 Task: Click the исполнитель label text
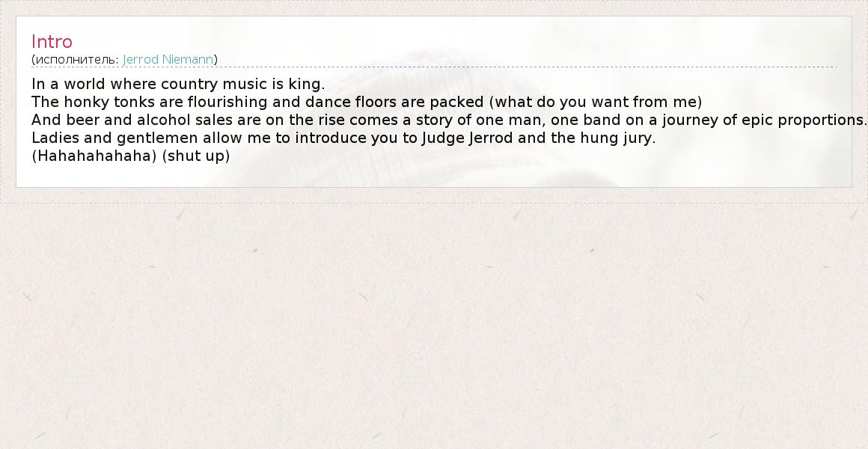tap(76, 59)
